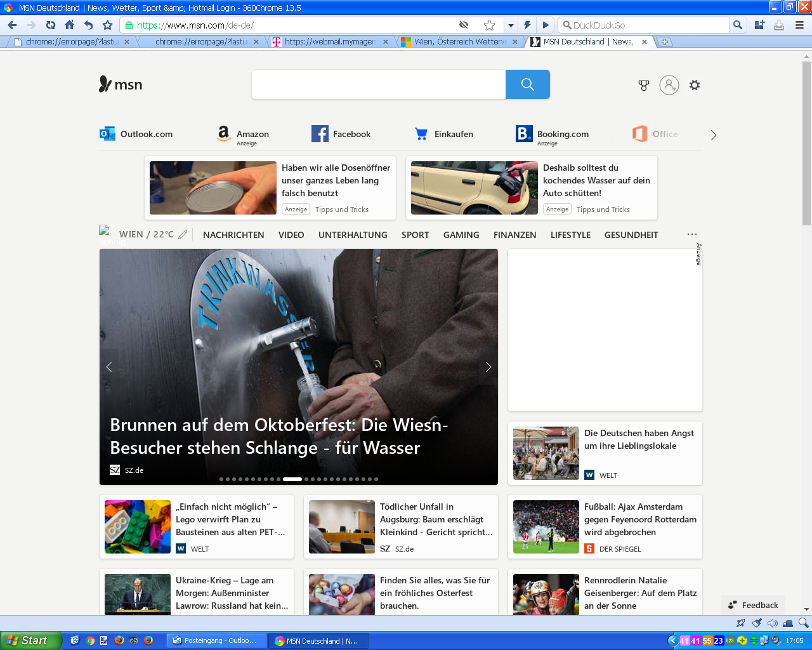The width and height of the screenshot is (812, 650).
Task: Focus the MSN web search field
Action: click(x=379, y=84)
